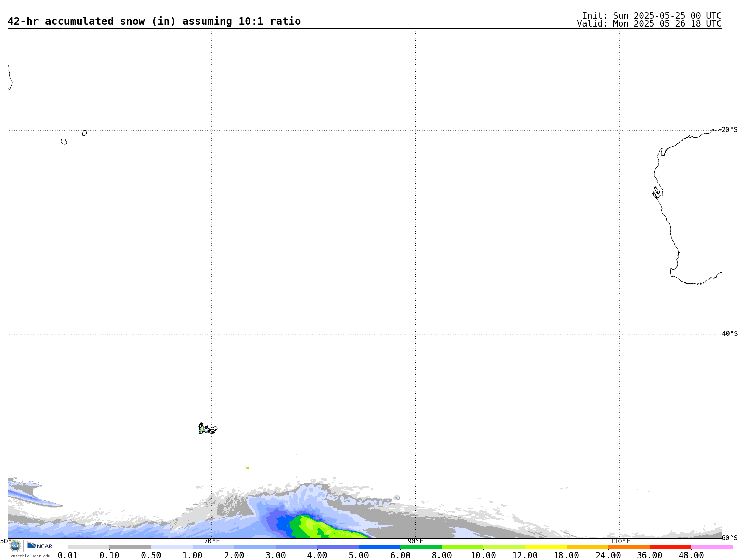Click the NCAR logo

[x=40, y=546]
